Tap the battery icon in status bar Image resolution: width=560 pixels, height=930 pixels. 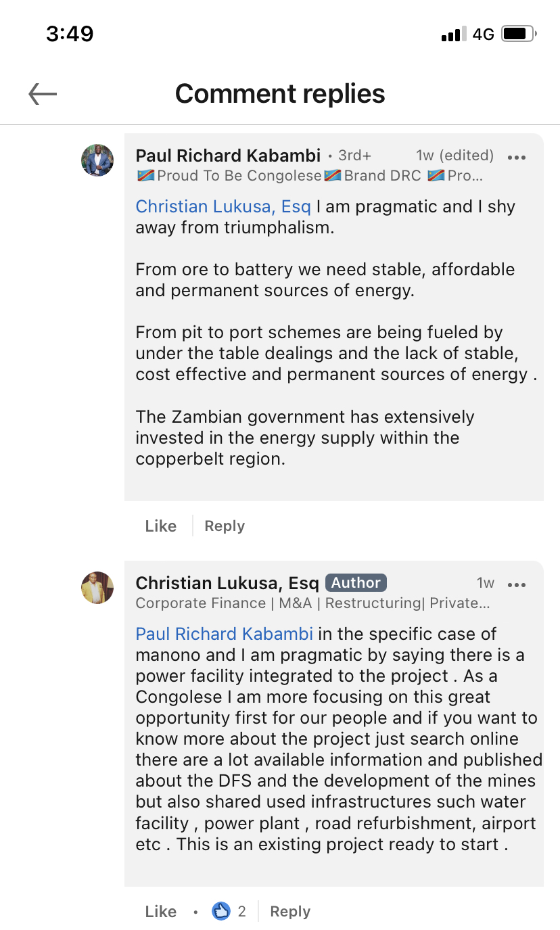click(519, 33)
